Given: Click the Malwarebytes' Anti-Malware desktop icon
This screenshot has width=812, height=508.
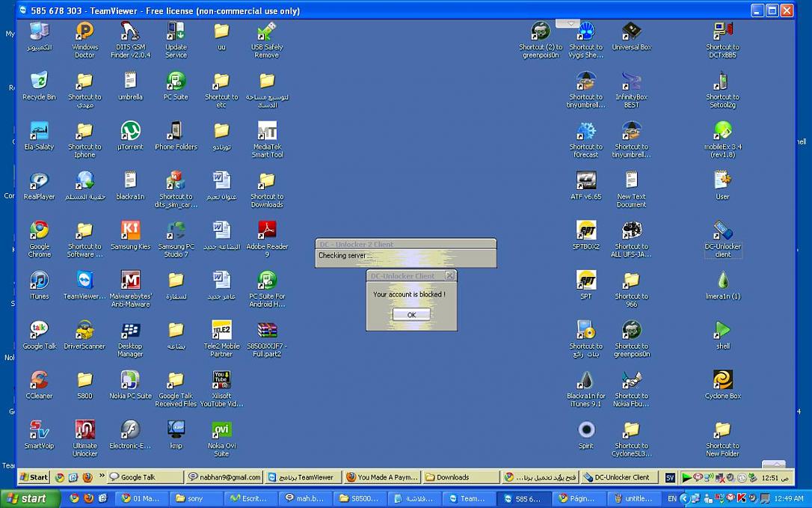Looking at the screenshot, I should 130,281.
